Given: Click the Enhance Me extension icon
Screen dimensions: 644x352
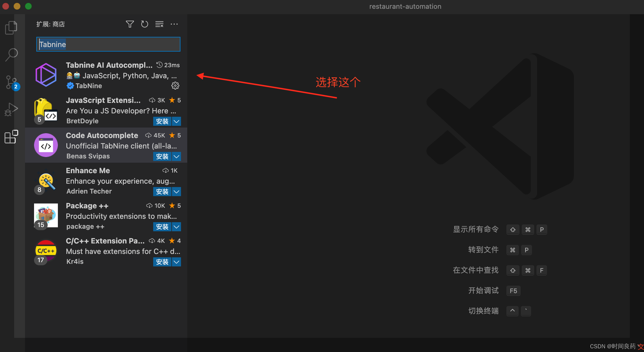Looking at the screenshot, I should 46,181.
